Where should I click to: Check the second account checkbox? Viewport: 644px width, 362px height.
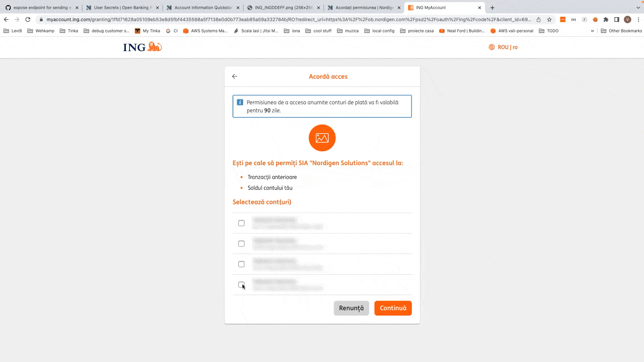click(x=241, y=244)
